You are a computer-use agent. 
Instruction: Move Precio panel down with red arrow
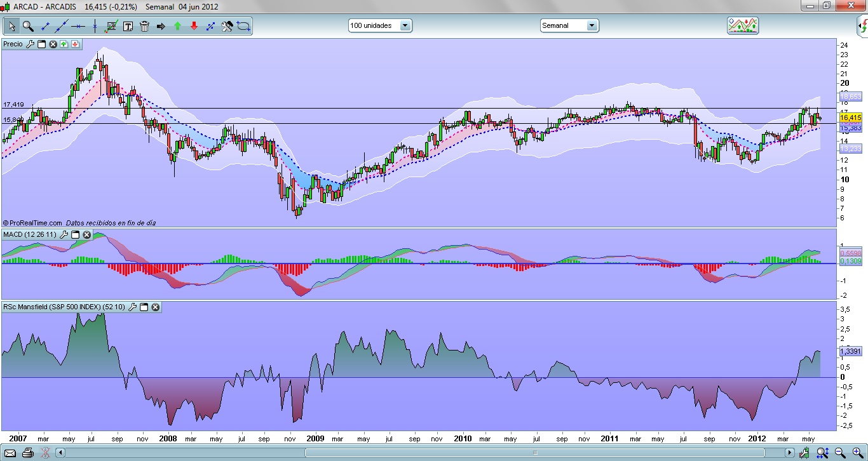click(x=75, y=44)
